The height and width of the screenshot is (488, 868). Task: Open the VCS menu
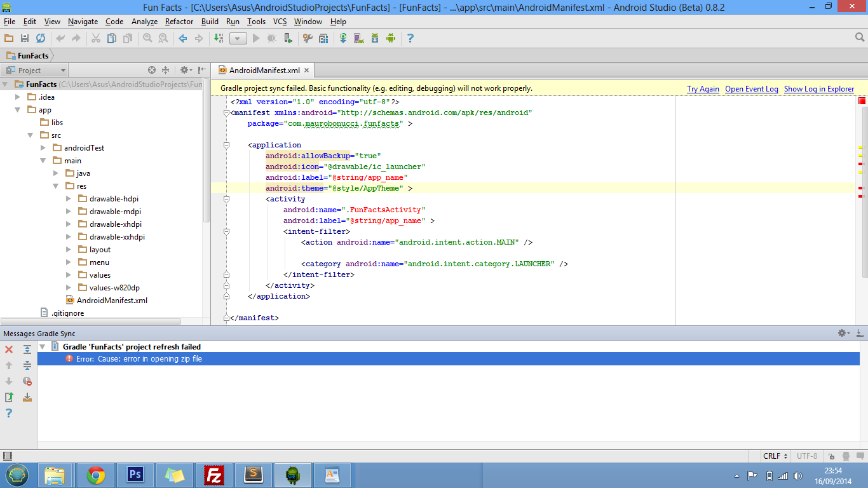click(x=280, y=22)
